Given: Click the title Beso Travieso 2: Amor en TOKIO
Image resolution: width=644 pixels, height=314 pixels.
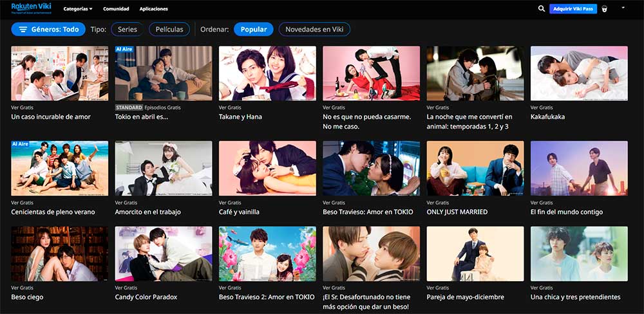Looking at the screenshot, I should tap(267, 297).
